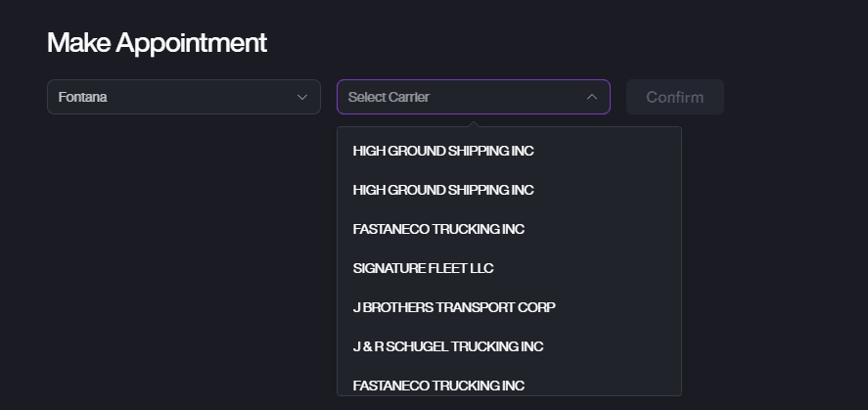Pick the bottom FASTANECO TRUCKING INC entry
The image size is (868, 410).
click(x=438, y=385)
